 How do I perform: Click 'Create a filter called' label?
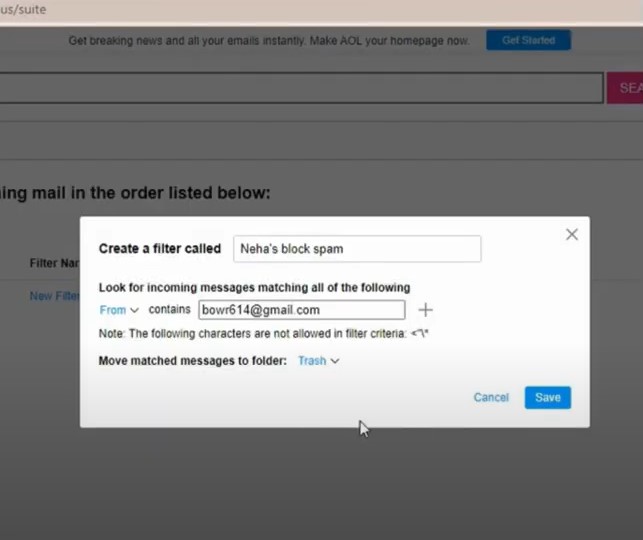[x=160, y=248]
